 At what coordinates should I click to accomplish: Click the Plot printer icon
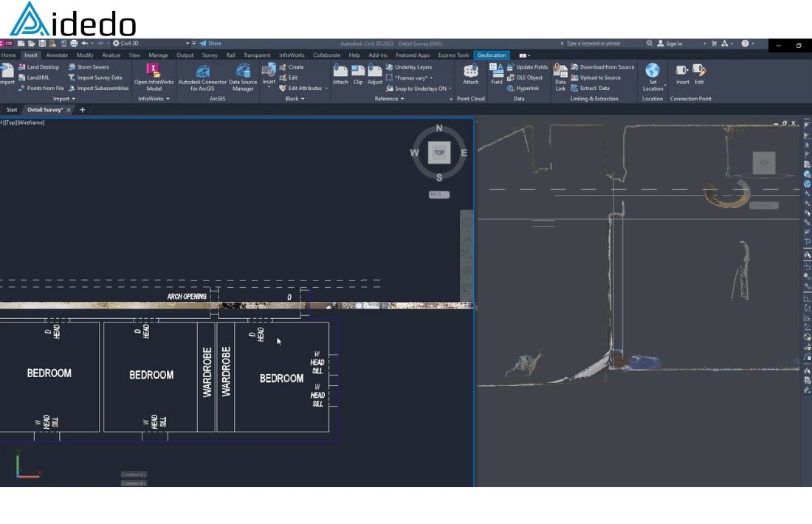[x=74, y=44]
